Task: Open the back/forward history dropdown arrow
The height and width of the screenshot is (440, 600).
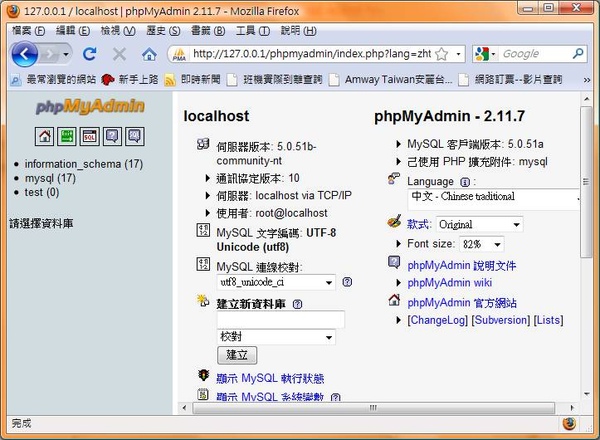Action: [66, 55]
